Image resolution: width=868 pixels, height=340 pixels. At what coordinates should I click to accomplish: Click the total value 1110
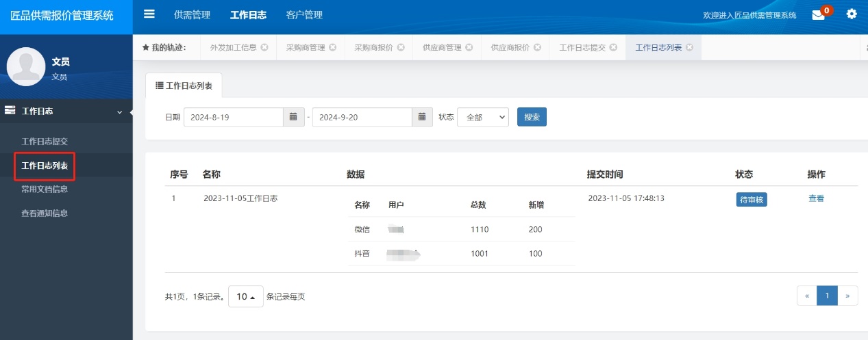point(480,229)
